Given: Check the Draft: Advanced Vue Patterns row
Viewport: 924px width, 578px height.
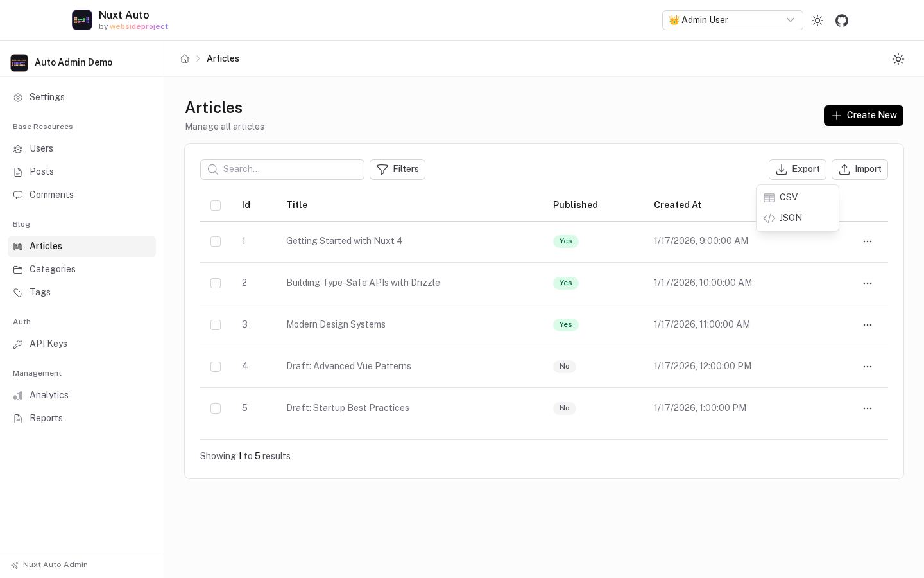Looking at the screenshot, I should [x=216, y=367].
